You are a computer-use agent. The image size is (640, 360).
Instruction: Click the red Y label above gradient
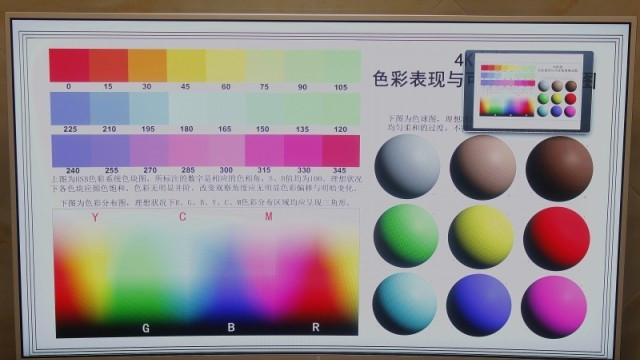(x=95, y=217)
